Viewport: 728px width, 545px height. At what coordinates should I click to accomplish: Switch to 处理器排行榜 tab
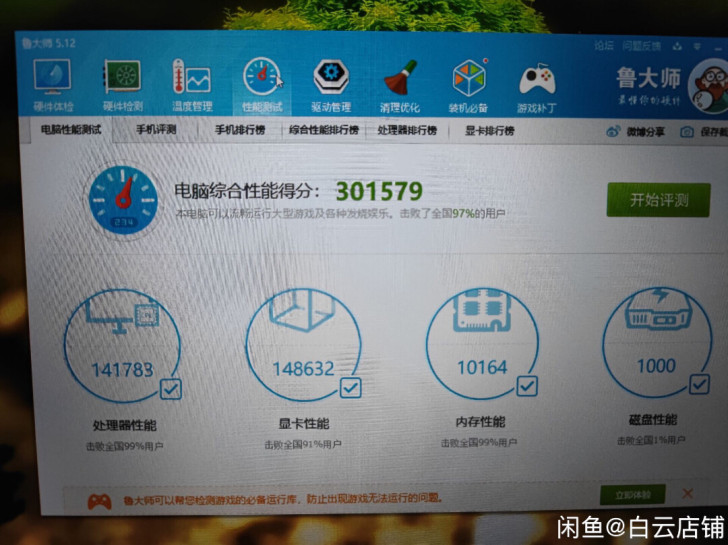point(407,130)
